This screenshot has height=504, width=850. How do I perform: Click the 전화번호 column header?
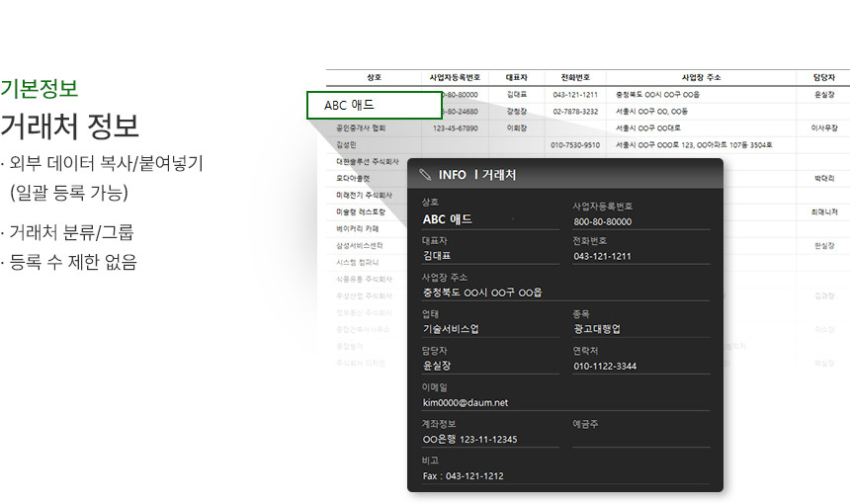click(575, 77)
